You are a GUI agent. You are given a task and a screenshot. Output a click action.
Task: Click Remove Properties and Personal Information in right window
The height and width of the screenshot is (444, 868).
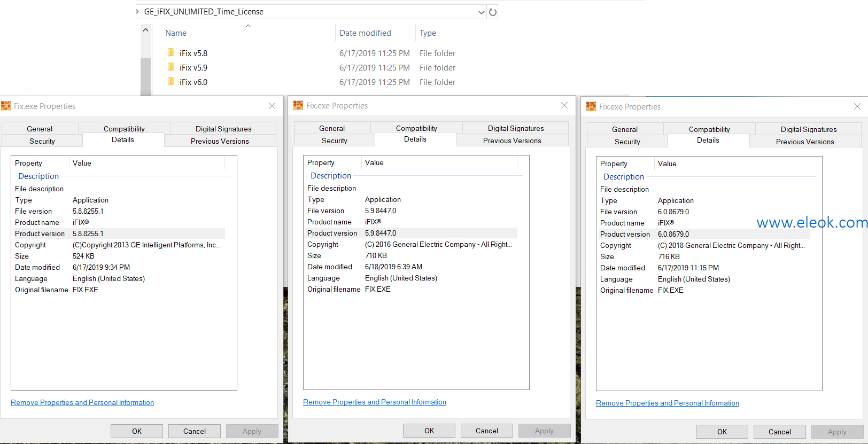point(668,403)
